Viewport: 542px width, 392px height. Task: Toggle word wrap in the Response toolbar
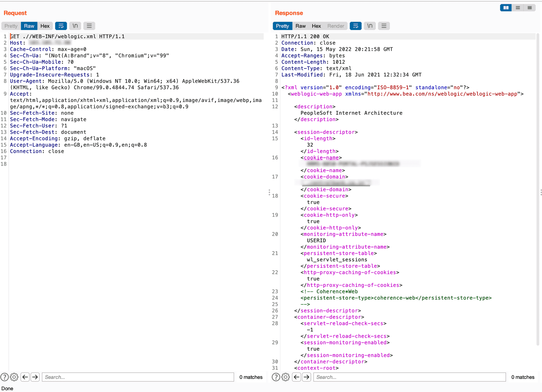point(355,26)
